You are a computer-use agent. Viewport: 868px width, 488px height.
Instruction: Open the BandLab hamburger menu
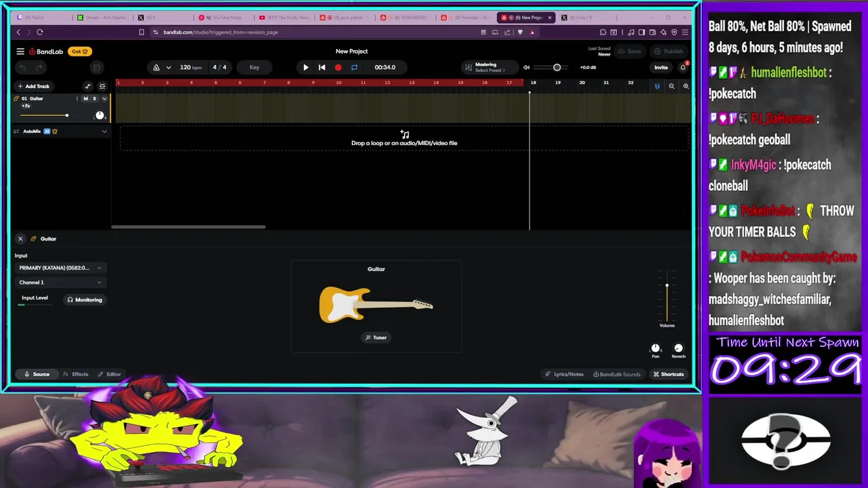[20, 52]
